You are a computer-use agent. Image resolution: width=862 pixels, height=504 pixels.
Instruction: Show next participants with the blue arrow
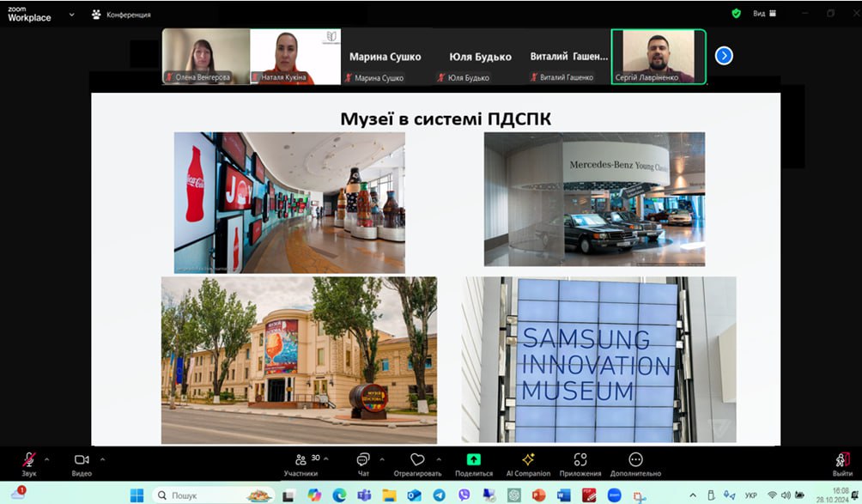724,56
